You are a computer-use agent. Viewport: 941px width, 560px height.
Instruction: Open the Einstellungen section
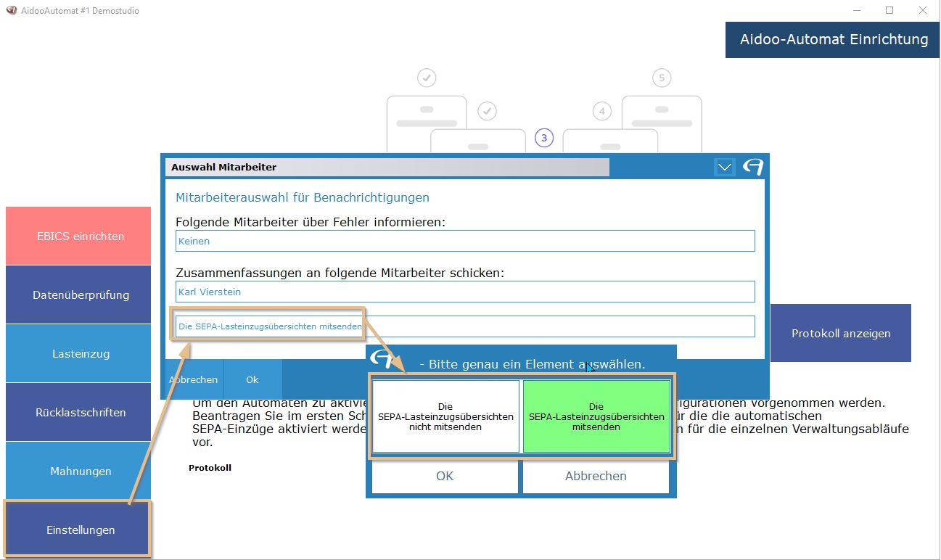78,530
